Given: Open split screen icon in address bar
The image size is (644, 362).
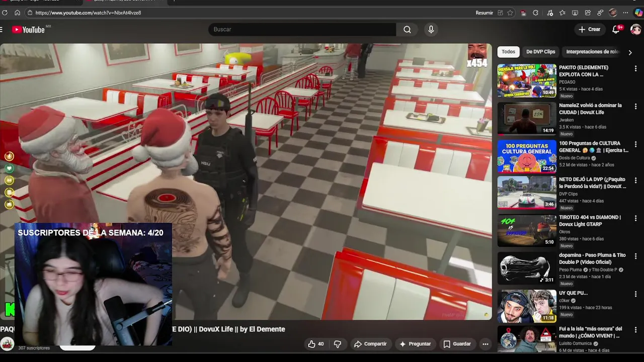Looking at the screenshot, I should 500,13.
